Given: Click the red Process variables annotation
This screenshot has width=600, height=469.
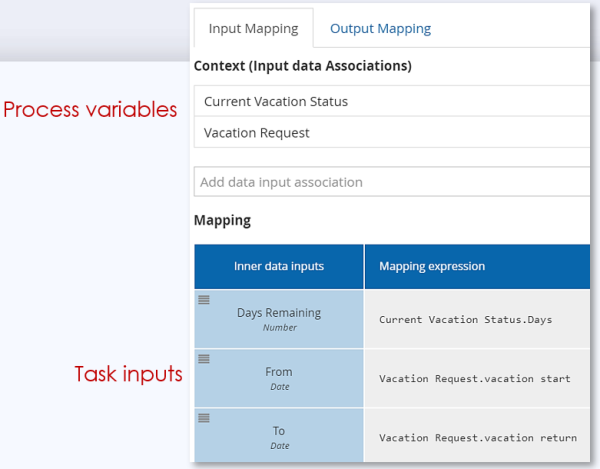Looking at the screenshot, I should pos(90,109).
